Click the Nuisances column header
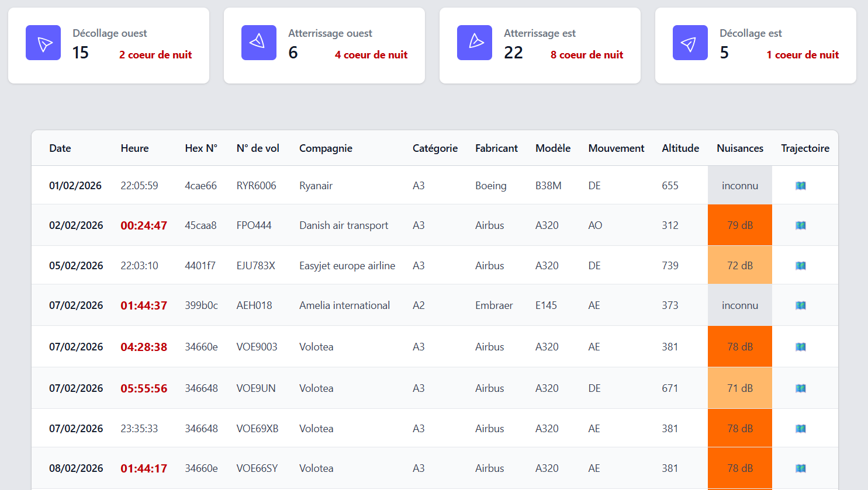Image resolution: width=868 pixels, height=490 pixels. click(739, 148)
